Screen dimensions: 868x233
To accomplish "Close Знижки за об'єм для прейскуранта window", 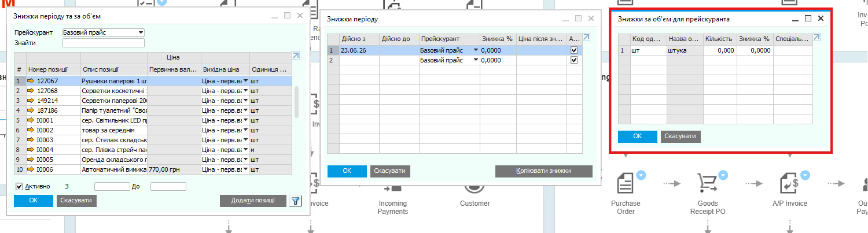I will click(821, 19).
